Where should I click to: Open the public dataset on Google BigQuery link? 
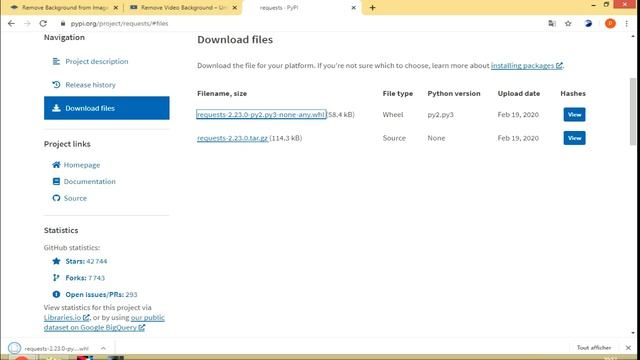(x=104, y=322)
